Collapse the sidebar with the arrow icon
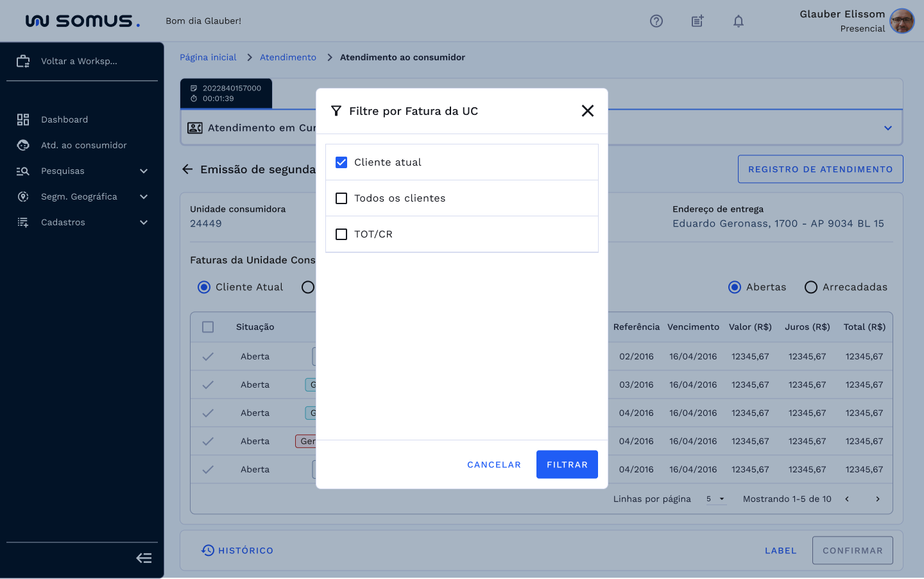Viewport: 924px width, 579px height. (x=144, y=558)
